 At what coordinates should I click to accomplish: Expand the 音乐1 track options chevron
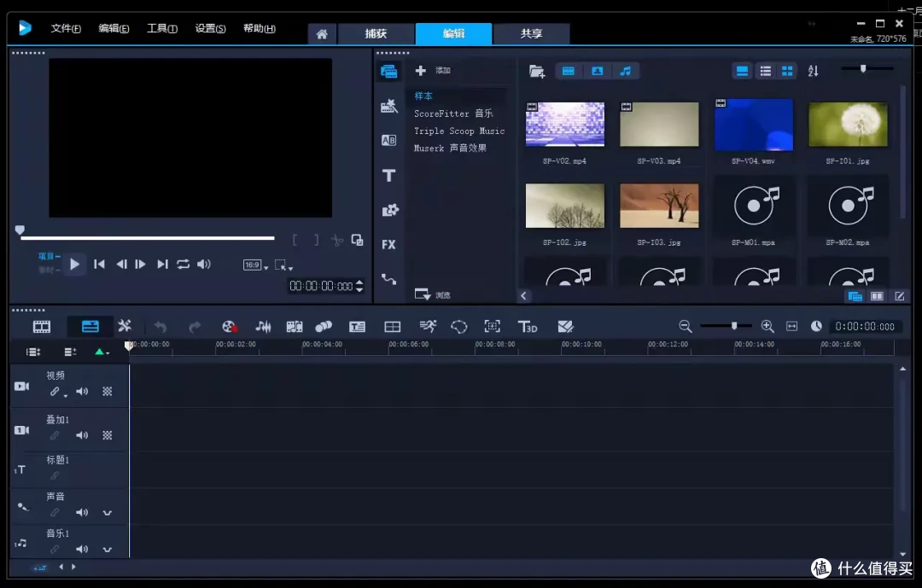(107, 550)
